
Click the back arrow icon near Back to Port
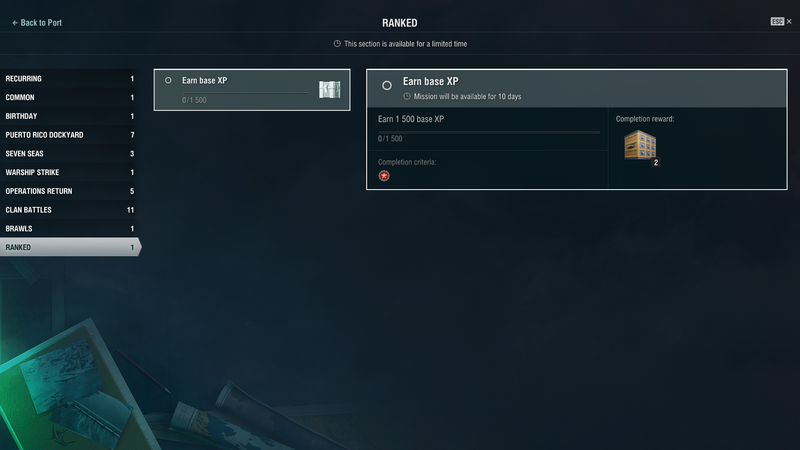[x=15, y=23]
